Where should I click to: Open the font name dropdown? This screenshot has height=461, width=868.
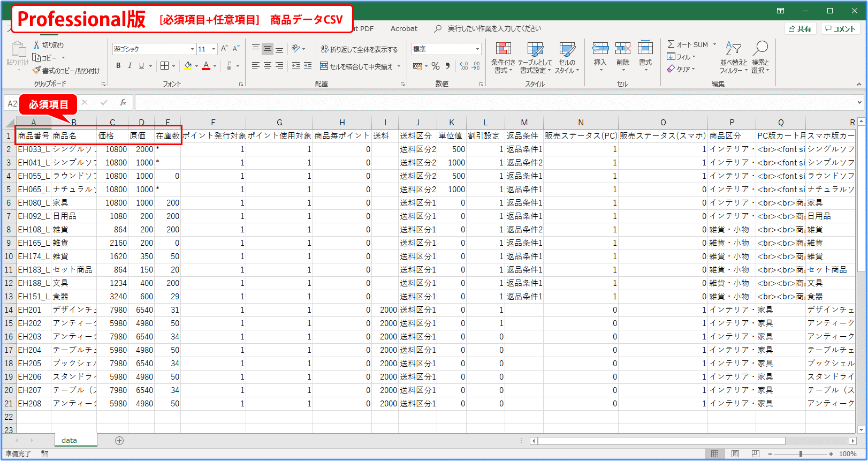(x=192, y=49)
